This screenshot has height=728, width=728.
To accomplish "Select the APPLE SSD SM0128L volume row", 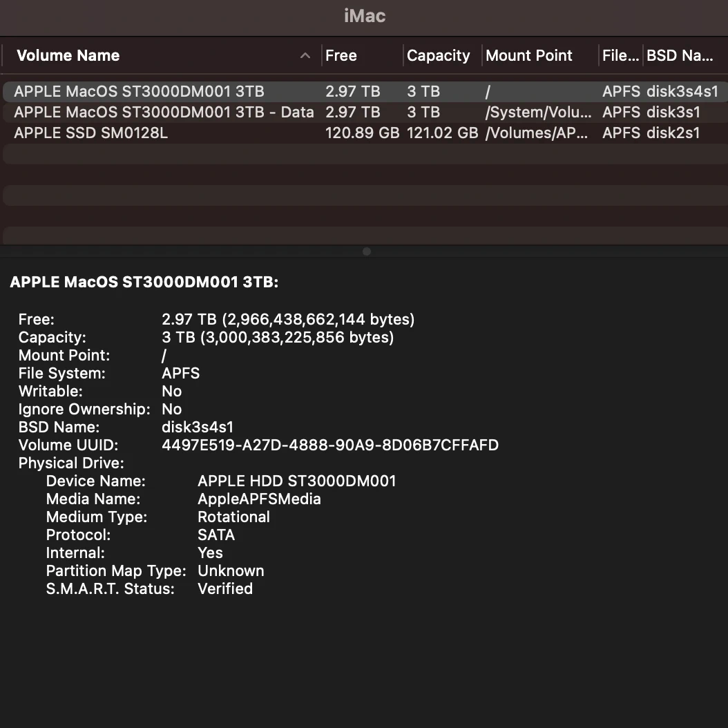I will coord(90,133).
